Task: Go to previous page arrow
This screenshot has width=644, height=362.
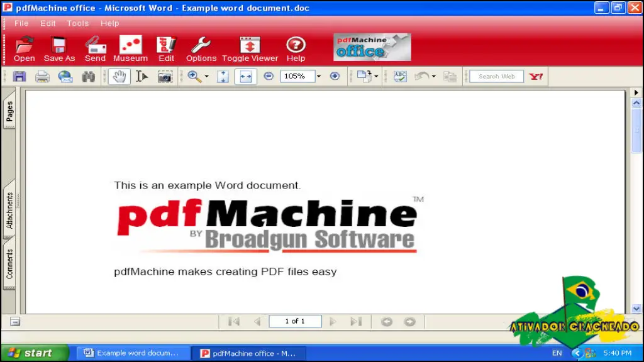Action: [257, 321]
